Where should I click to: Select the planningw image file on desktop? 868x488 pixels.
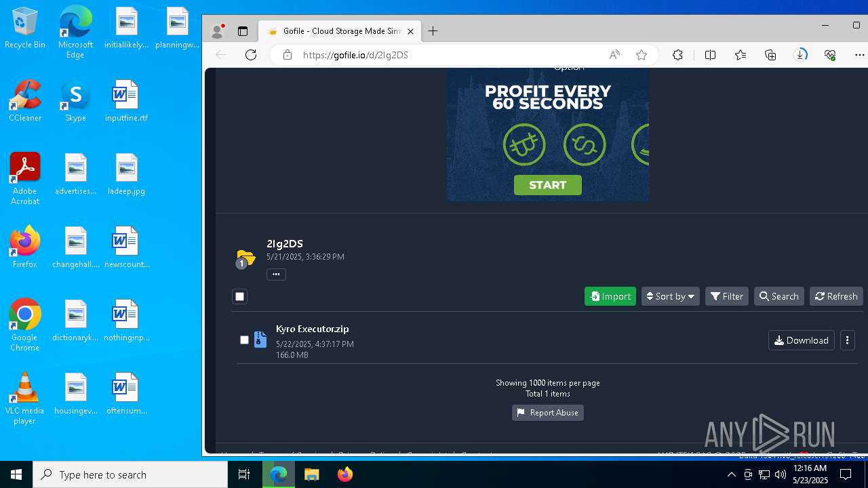(x=177, y=28)
